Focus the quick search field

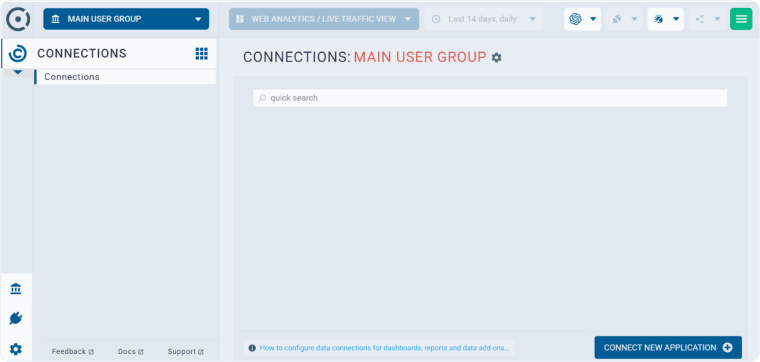point(490,98)
